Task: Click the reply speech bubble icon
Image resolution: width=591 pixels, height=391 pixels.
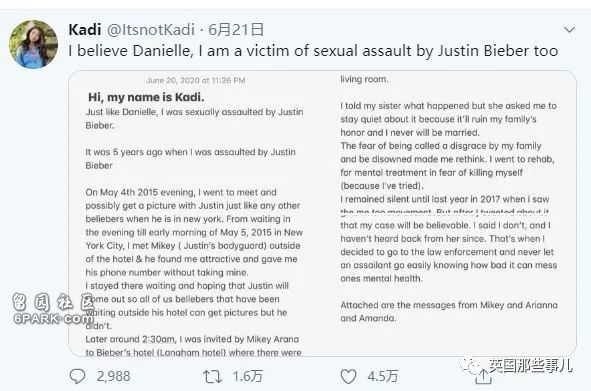Action: [78, 376]
